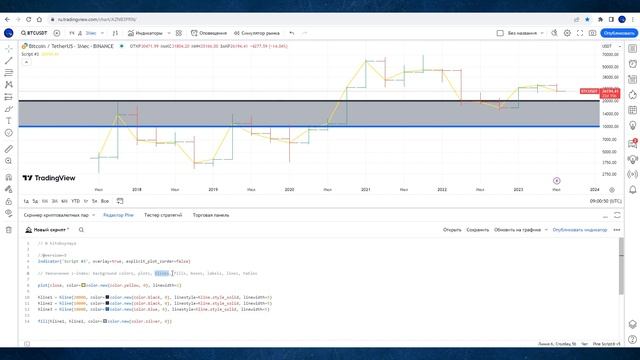Open the 09:00:50 UTC timezone menu

pyautogui.click(x=606, y=201)
